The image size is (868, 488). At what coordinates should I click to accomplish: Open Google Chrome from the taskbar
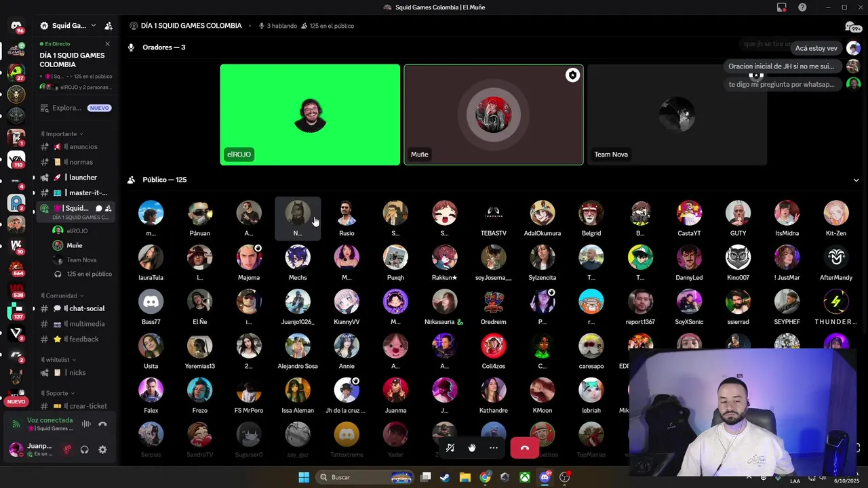(485, 477)
